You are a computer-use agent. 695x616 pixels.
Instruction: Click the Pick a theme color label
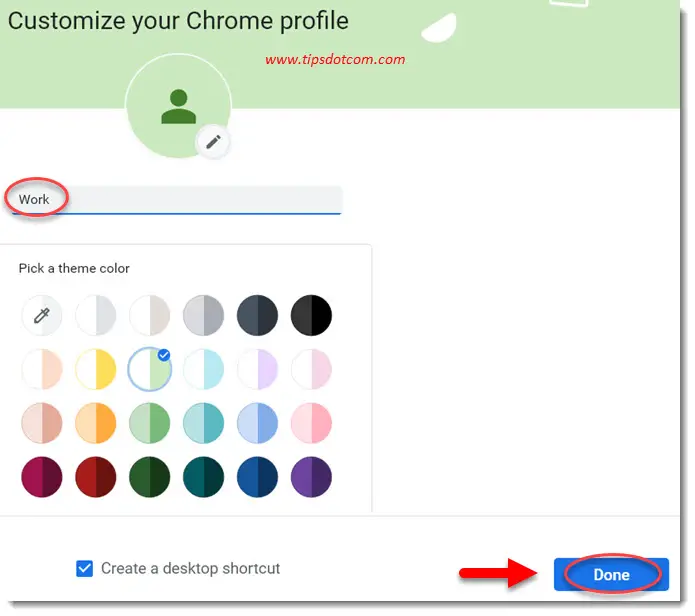(74, 269)
